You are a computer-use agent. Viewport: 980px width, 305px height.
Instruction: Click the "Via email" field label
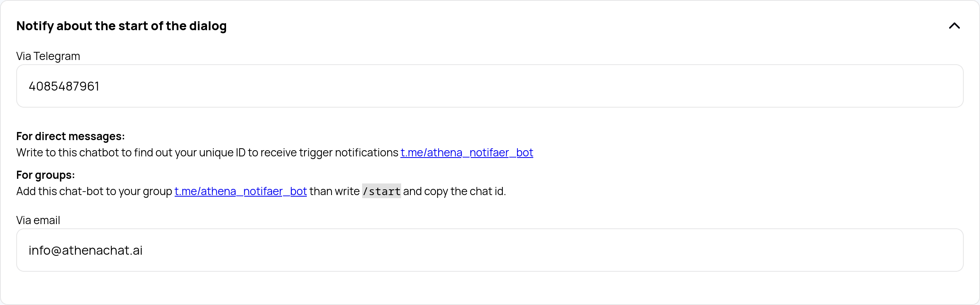(38, 220)
